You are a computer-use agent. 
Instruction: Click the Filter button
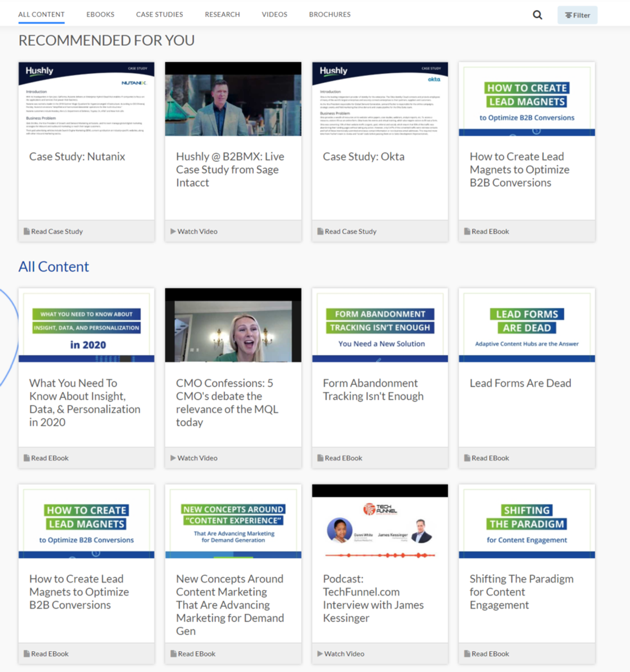pyautogui.click(x=577, y=15)
